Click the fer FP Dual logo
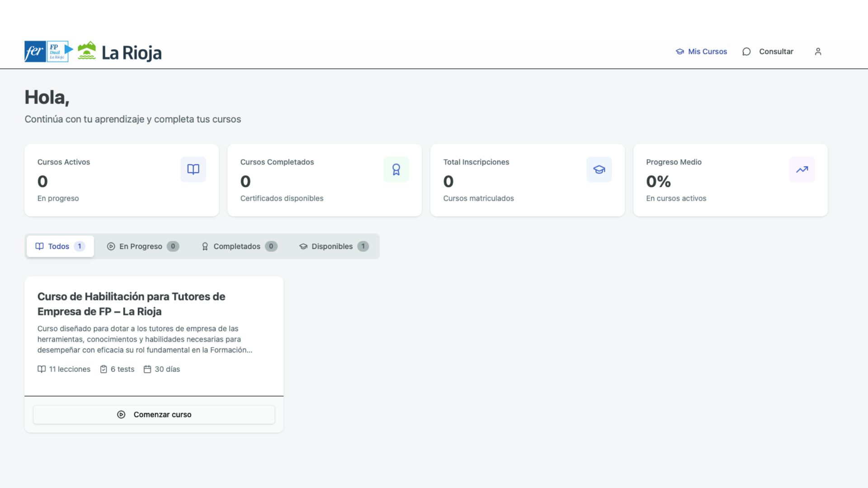The width and height of the screenshot is (868, 488). 48,52
